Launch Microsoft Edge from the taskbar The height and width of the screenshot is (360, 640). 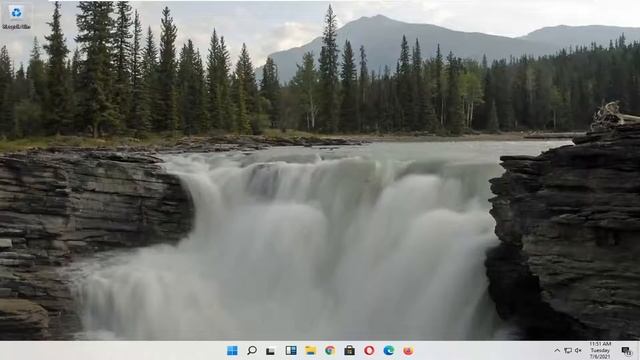point(389,350)
